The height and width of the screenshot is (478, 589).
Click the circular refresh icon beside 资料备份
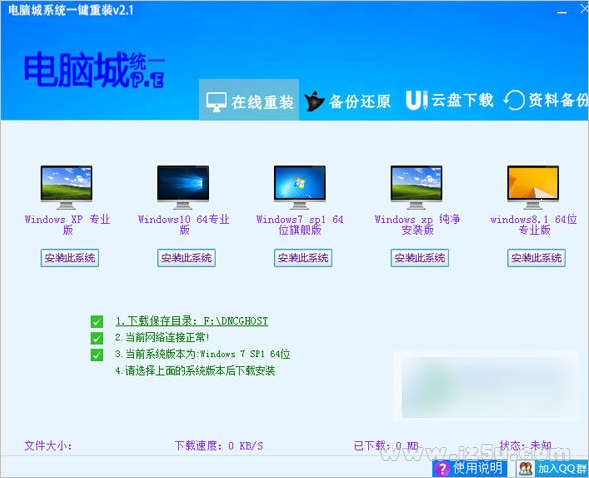tap(514, 101)
